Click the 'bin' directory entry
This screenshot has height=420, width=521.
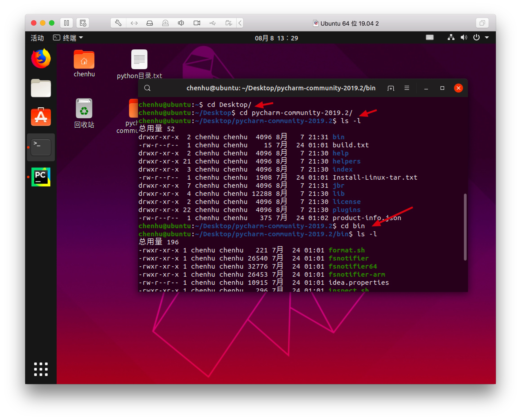[x=338, y=137]
